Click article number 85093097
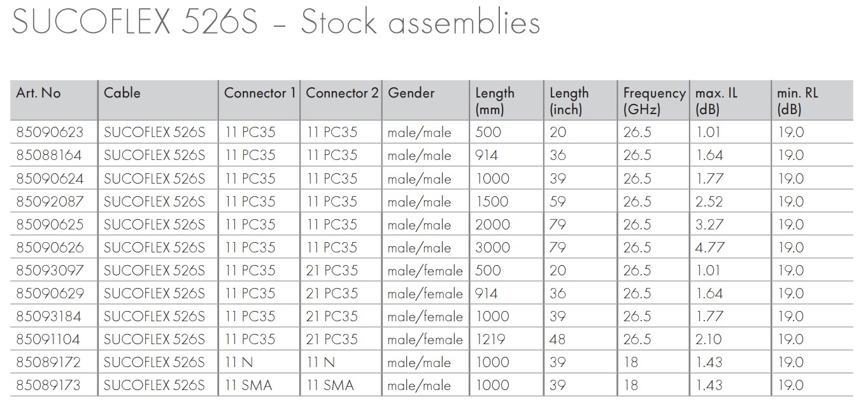 point(50,271)
